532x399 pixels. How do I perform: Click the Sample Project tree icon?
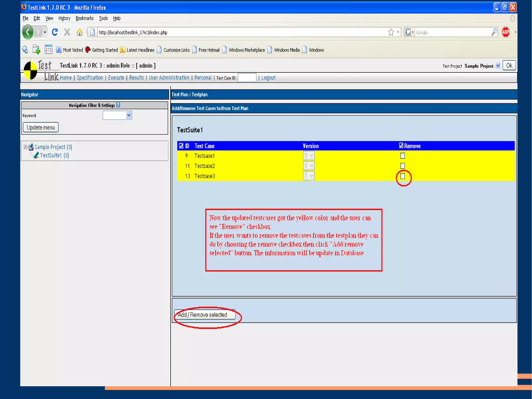pos(31,147)
